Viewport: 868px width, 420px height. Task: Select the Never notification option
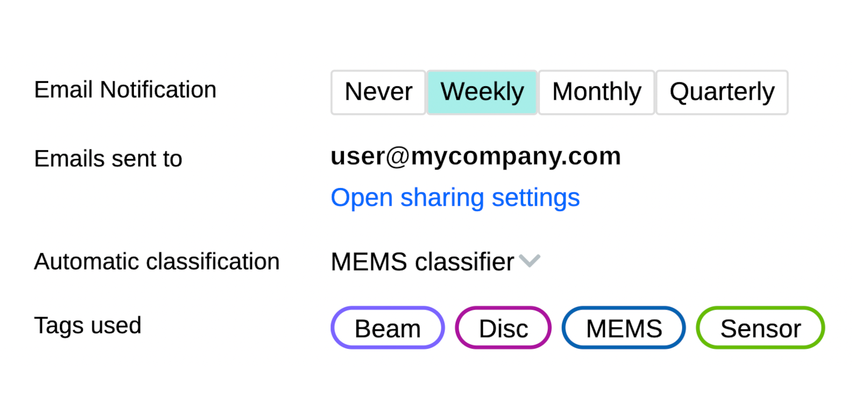(378, 92)
